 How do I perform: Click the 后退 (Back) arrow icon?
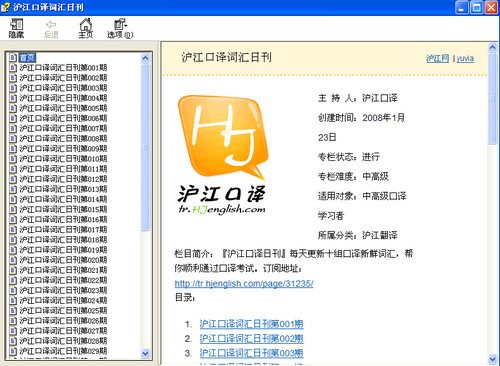tap(51, 29)
